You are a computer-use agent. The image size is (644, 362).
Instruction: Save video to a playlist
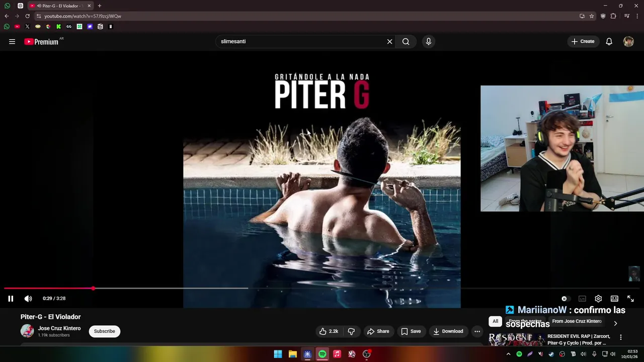click(x=411, y=331)
